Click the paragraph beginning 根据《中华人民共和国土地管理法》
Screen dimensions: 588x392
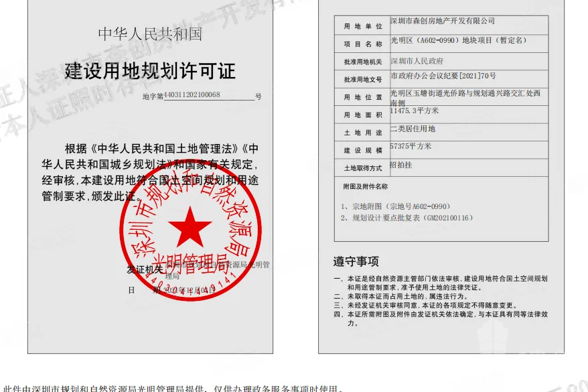150,172
